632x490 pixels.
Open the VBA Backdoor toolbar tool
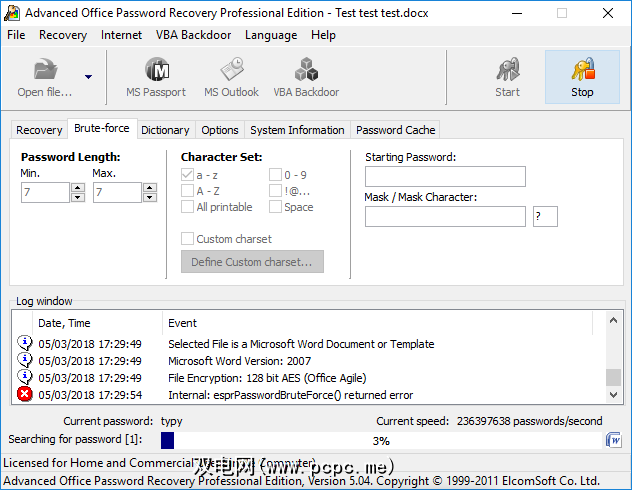tap(306, 77)
